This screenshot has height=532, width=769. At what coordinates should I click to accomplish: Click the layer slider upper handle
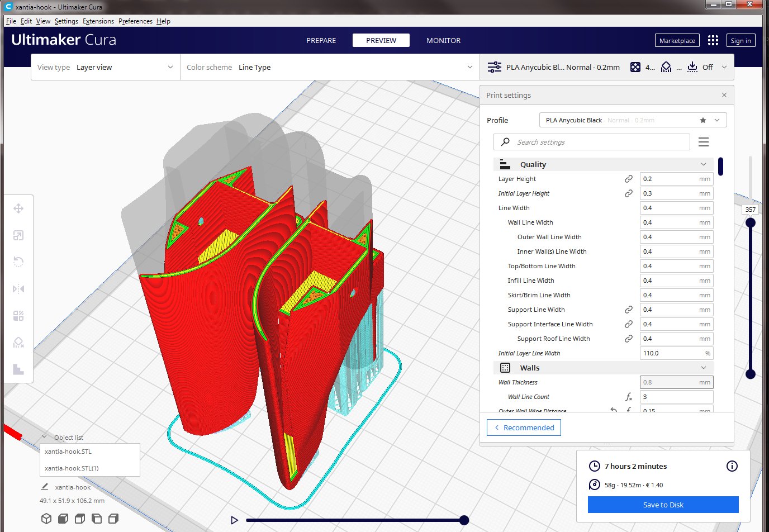(751, 222)
